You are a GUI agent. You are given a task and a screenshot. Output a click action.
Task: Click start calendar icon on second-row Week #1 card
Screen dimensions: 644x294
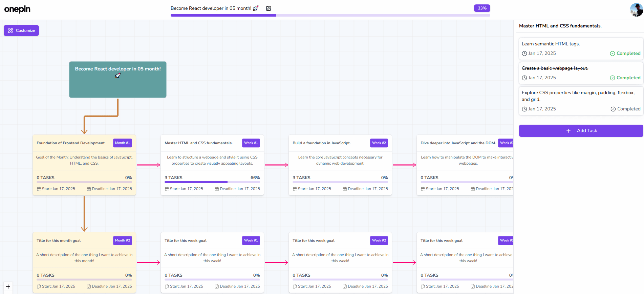(x=167, y=287)
